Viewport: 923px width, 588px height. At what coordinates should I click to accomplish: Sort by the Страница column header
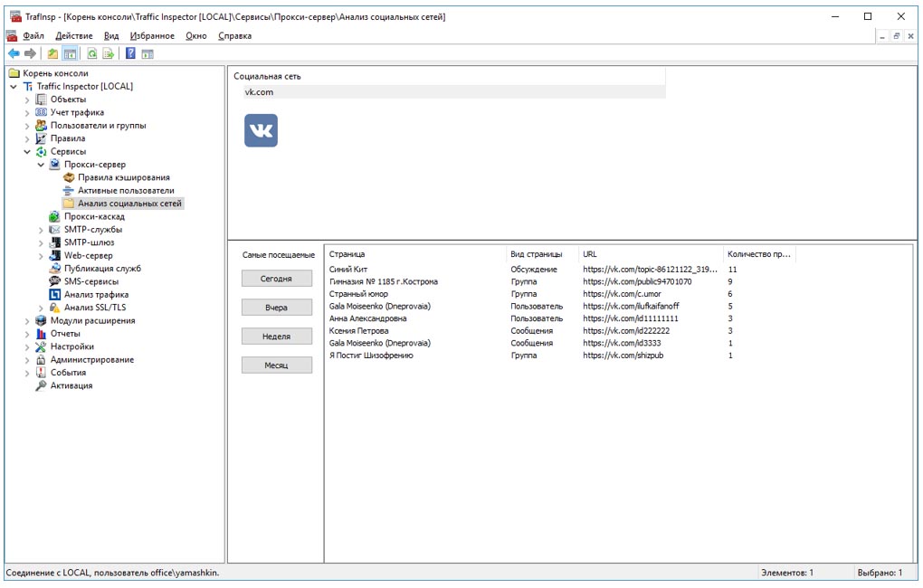[x=415, y=254]
